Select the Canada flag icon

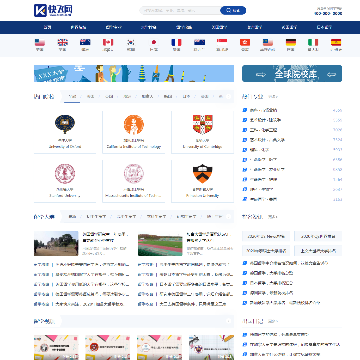click(x=108, y=42)
